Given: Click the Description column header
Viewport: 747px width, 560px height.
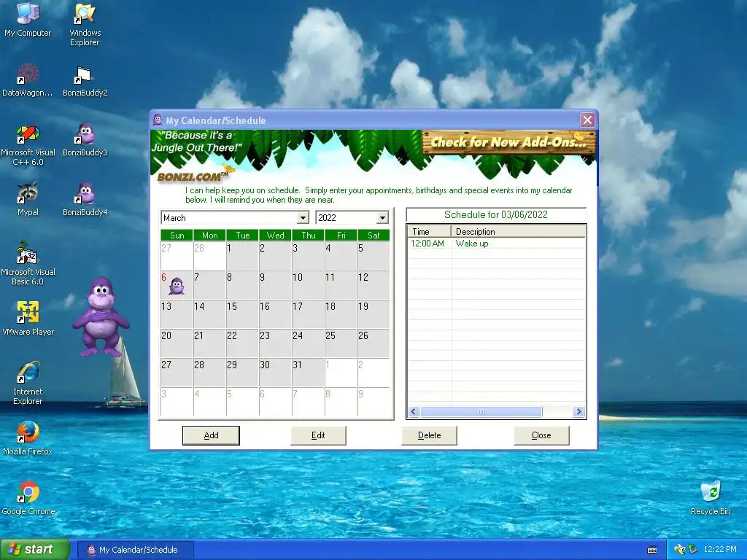Looking at the screenshot, I should point(518,232).
